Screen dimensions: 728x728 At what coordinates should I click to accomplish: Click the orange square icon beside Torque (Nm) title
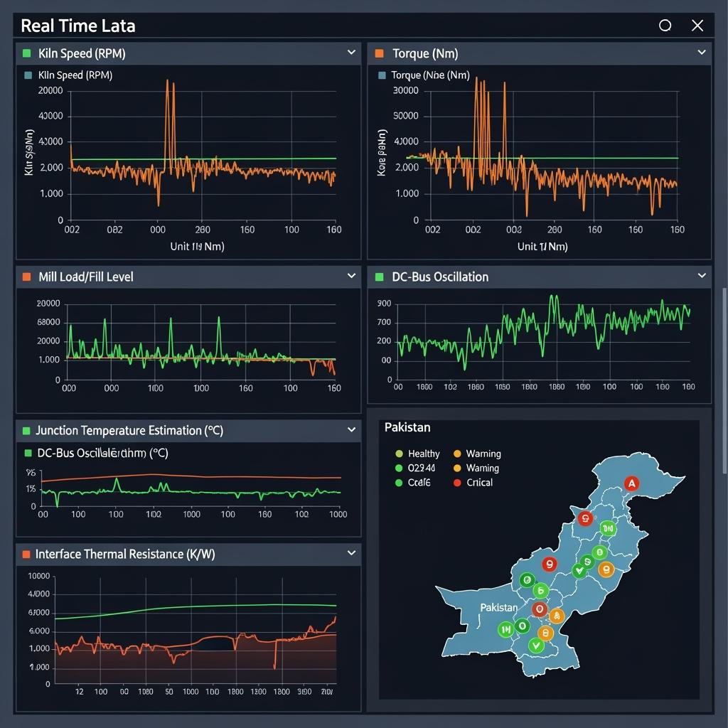[379, 53]
